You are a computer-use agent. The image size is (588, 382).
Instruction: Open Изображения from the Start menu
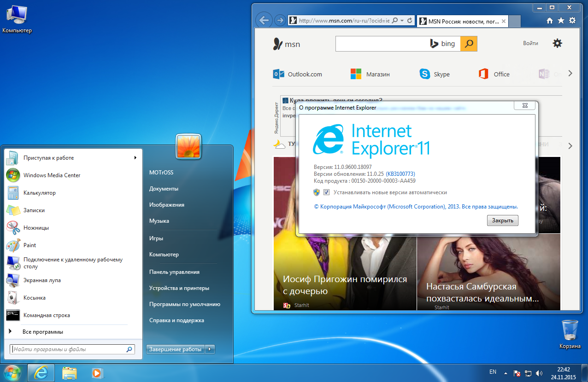pos(166,205)
